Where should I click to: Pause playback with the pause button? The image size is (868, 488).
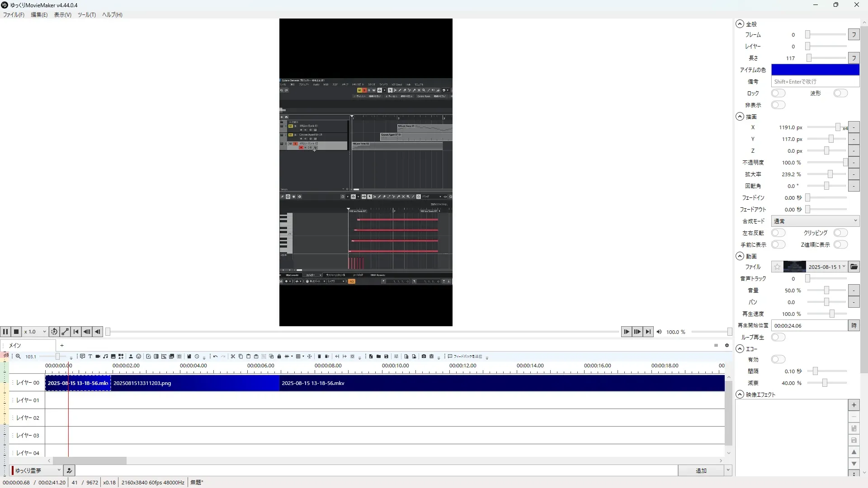tap(5, 332)
